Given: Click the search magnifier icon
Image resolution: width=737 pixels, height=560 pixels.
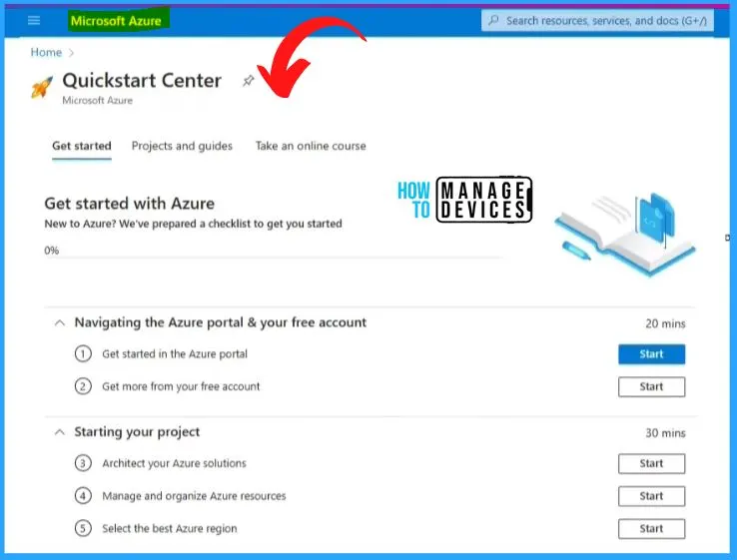Looking at the screenshot, I should [493, 20].
